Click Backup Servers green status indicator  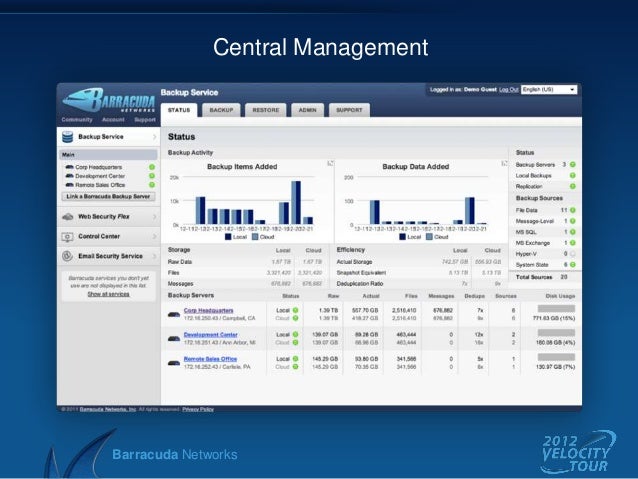(572, 164)
